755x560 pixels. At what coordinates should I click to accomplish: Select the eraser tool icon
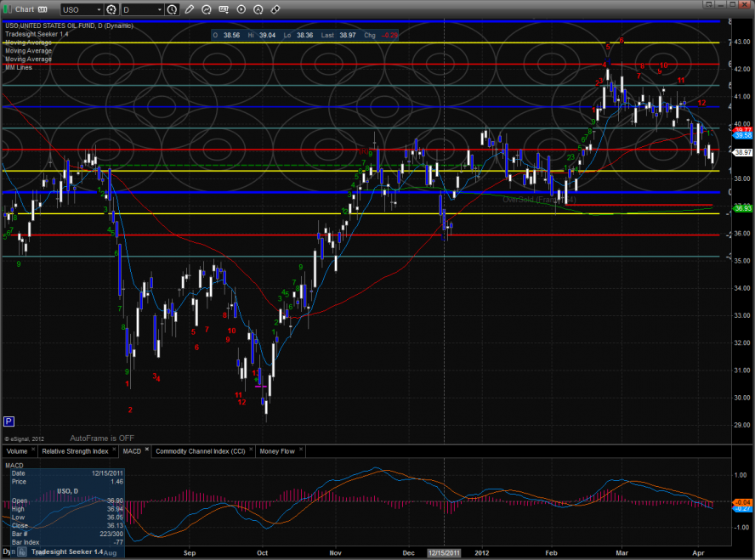pos(275,9)
